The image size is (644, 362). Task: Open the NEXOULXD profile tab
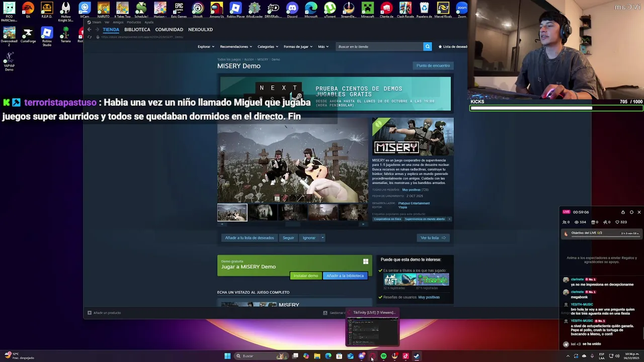[x=200, y=30]
